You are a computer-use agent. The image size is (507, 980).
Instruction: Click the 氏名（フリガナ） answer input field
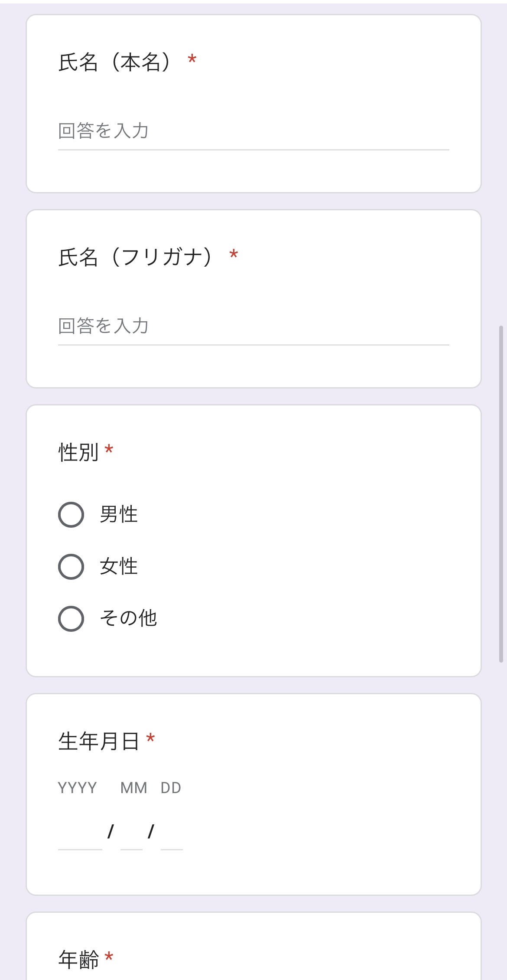[x=253, y=326]
